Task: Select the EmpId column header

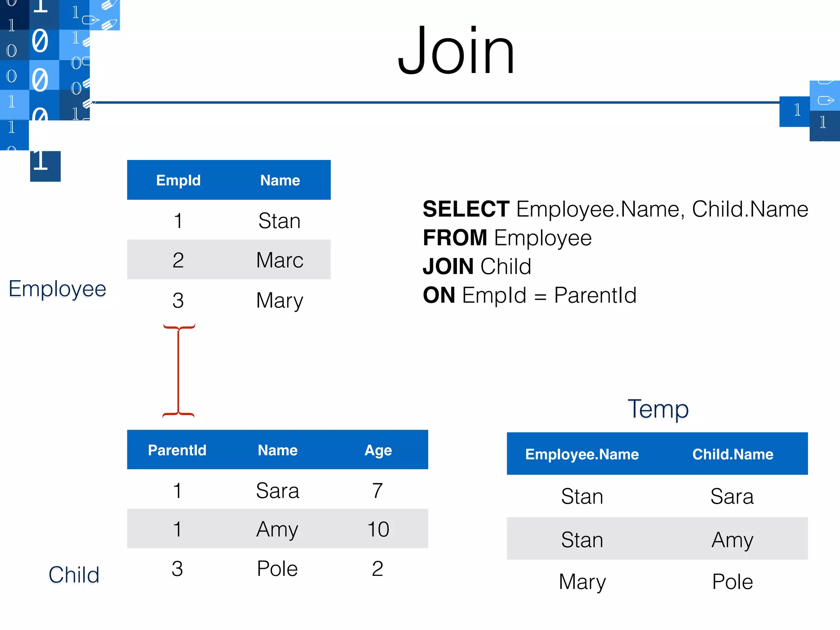Action: (x=178, y=180)
